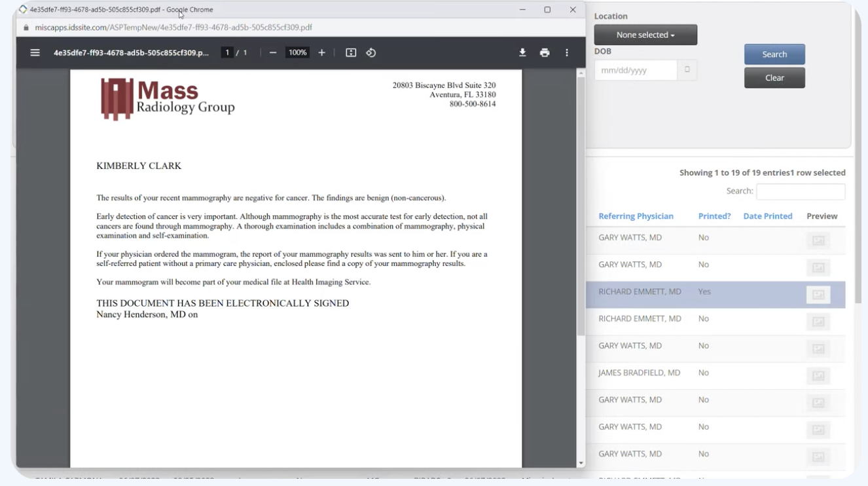
Task: Open PDF viewer more actions menu
Action: point(567,53)
